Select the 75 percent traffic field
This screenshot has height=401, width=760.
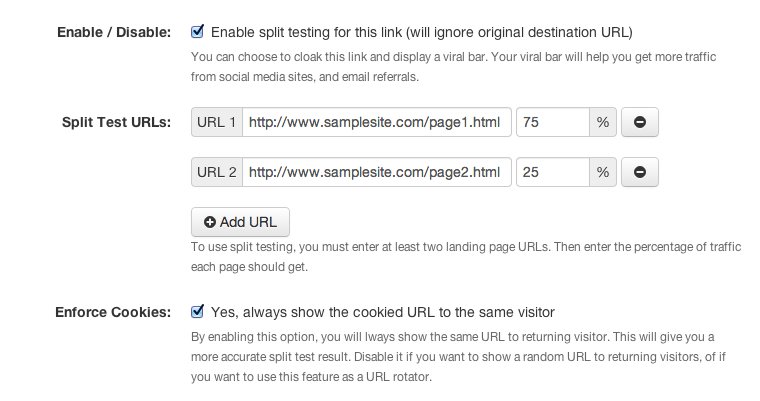[x=553, y=123]
